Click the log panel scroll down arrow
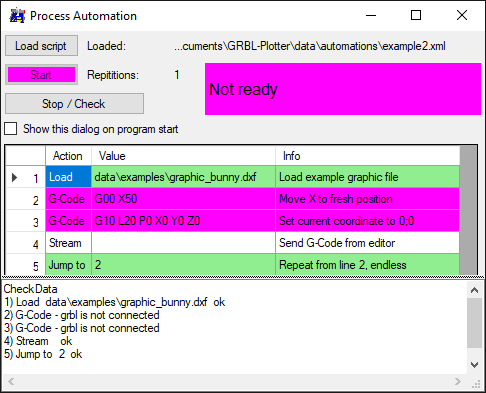Screen dimensions: 486x393 (474, 365)
